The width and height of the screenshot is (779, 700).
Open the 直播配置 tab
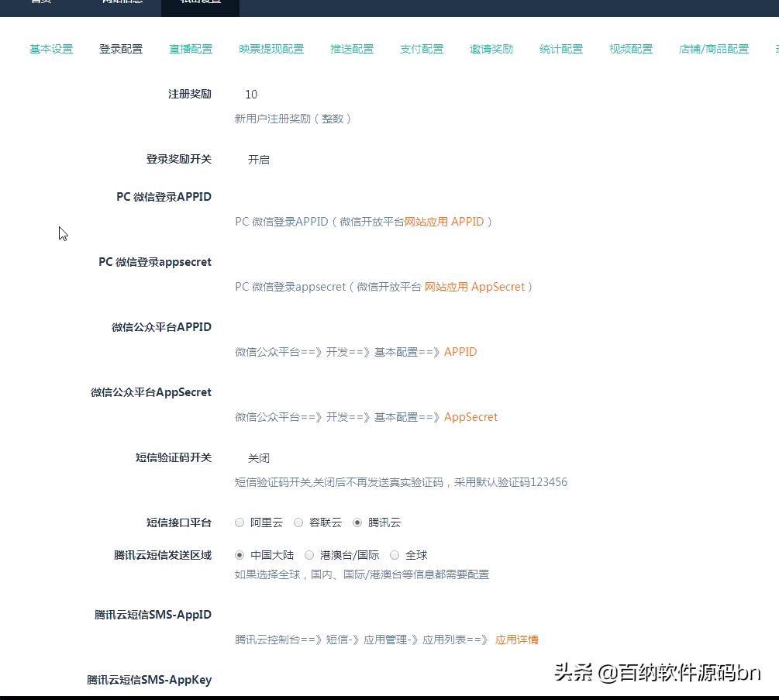pyautogui.click(x=191, y=49)
